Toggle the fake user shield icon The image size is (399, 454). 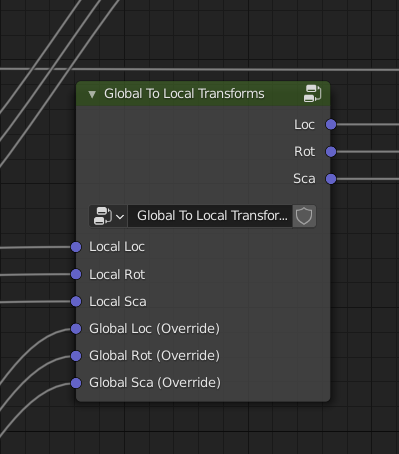click(x=304, y=216)
